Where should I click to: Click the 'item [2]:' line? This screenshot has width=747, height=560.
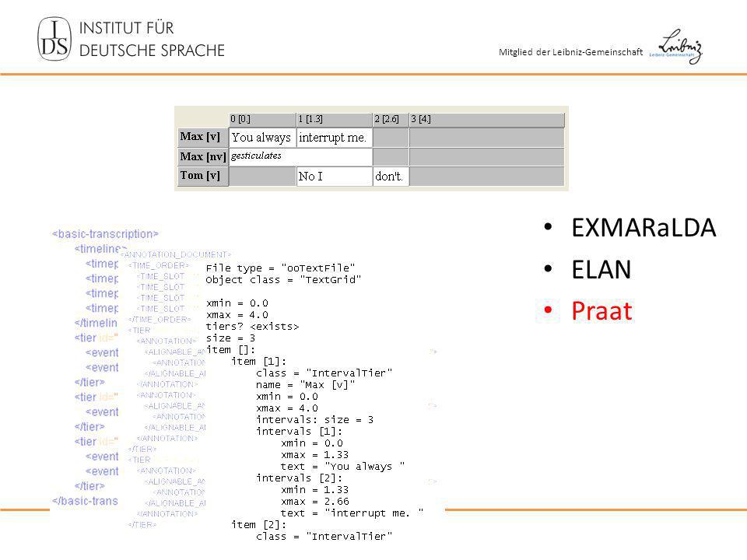click(258, 525)
